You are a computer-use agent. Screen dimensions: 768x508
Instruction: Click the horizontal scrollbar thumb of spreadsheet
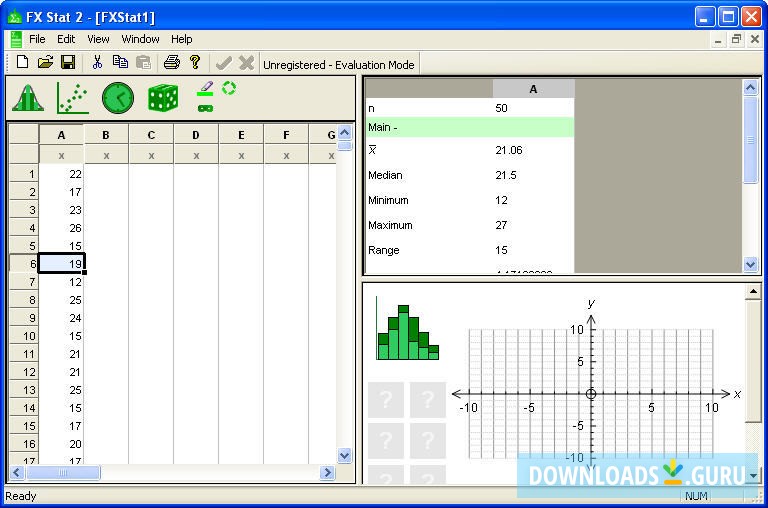(x=63, y=473)
